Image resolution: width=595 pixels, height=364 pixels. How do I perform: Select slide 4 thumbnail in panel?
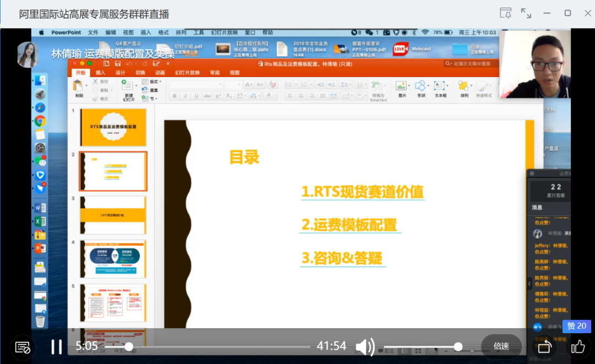[113, 259]
